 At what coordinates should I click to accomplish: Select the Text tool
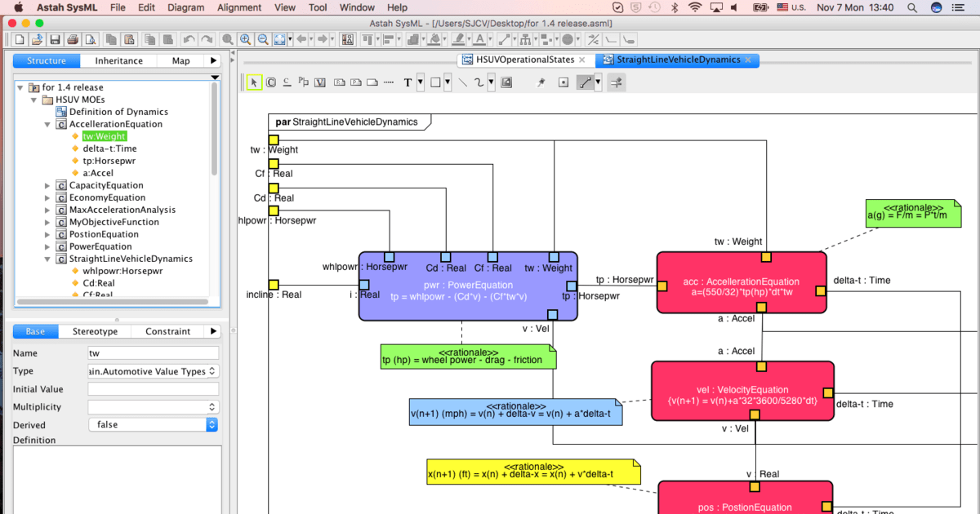(x=408, y=82)
